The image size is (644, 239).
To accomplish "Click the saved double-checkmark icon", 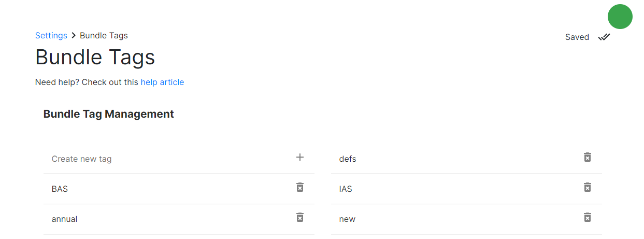I will [604, 37].
